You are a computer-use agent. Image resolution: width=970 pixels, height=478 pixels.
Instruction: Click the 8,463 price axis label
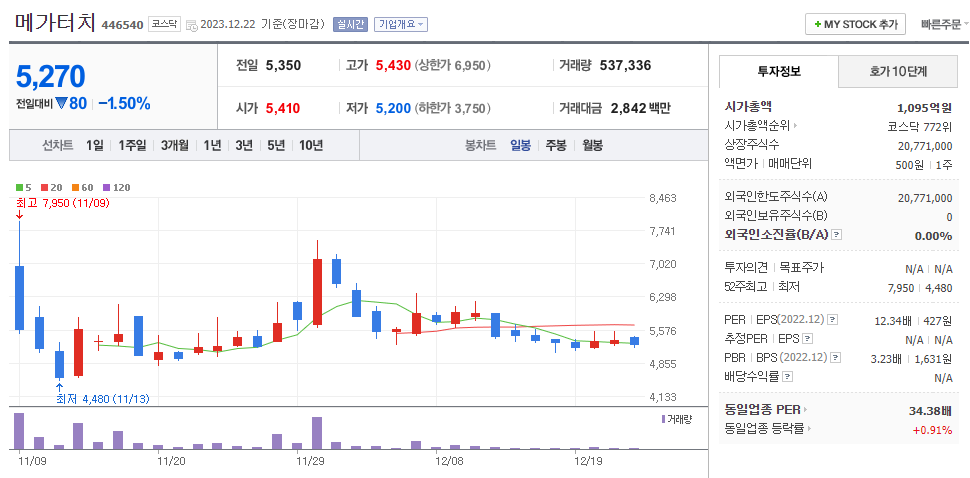[662, 198]
